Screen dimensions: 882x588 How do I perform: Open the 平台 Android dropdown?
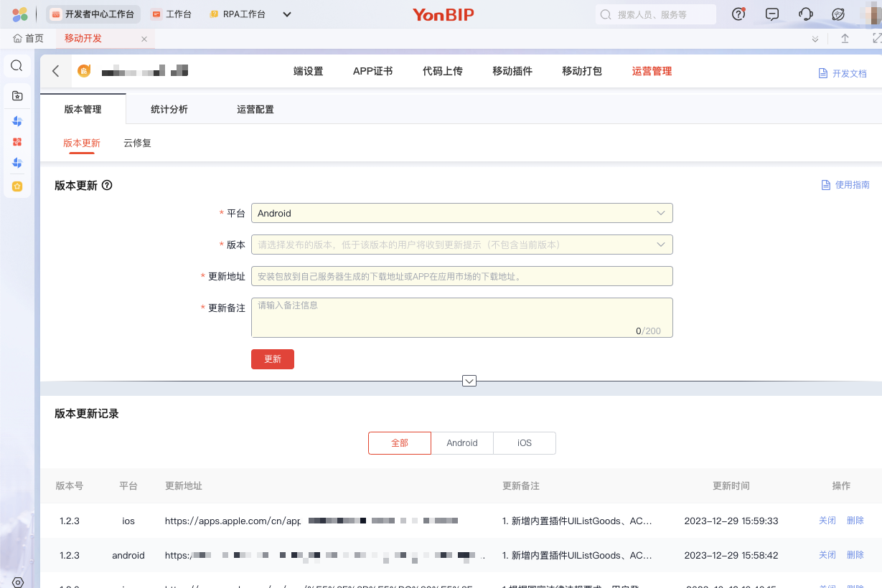click(x=461, y=213)
